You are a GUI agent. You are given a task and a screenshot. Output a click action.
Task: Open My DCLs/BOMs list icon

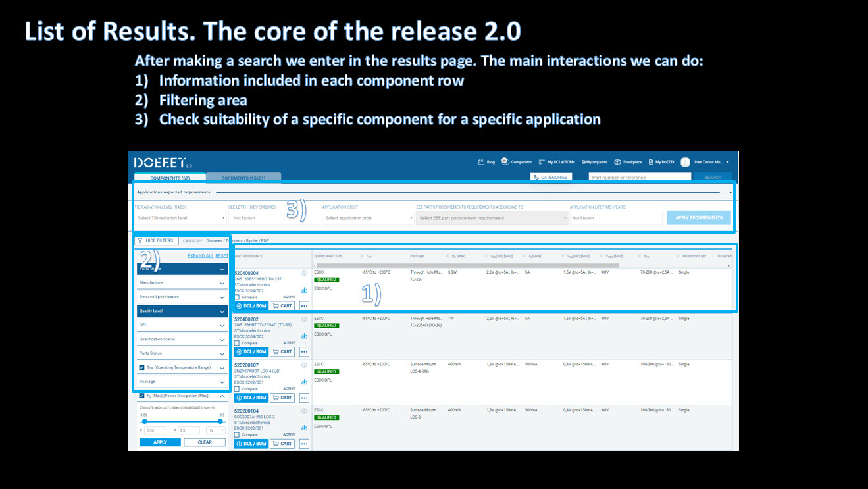542,162
